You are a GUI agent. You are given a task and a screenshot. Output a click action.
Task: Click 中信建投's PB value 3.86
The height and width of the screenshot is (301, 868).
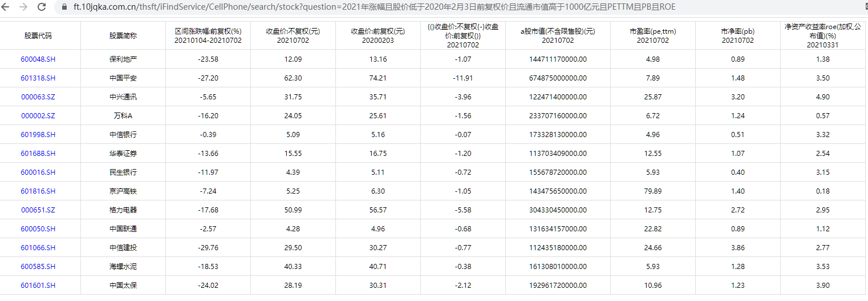coord(738,248)
